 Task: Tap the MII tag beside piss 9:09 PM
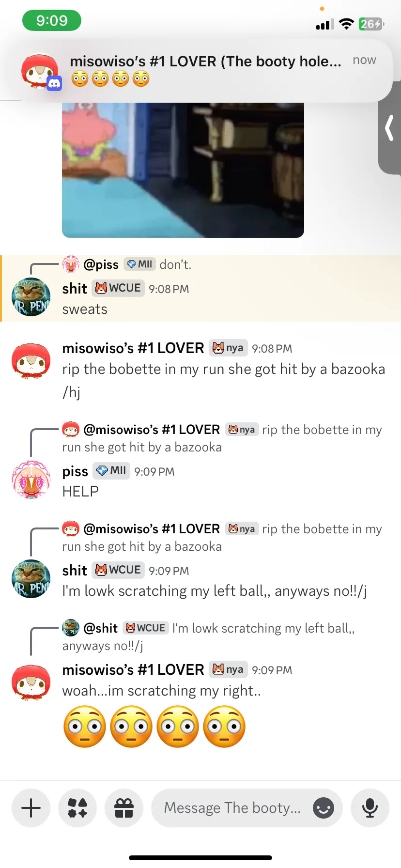111,471
